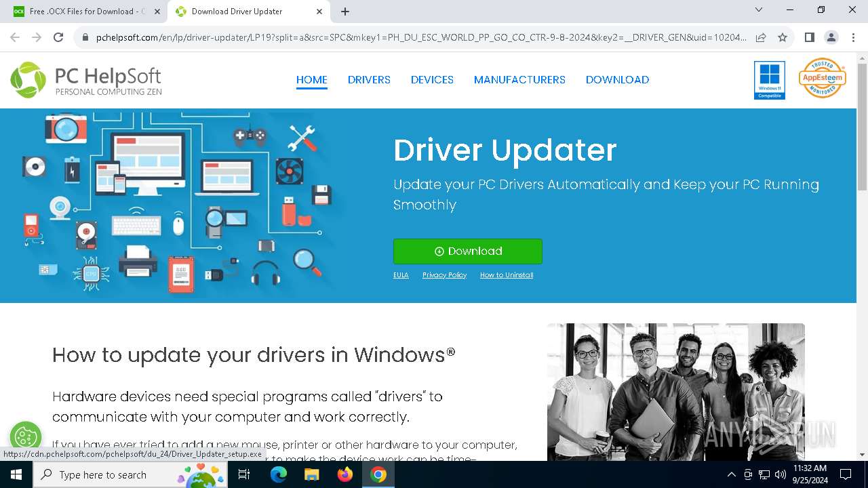868x488 pixels.
Task: Open the cookie settings icon
Action: tap(26, 437)
